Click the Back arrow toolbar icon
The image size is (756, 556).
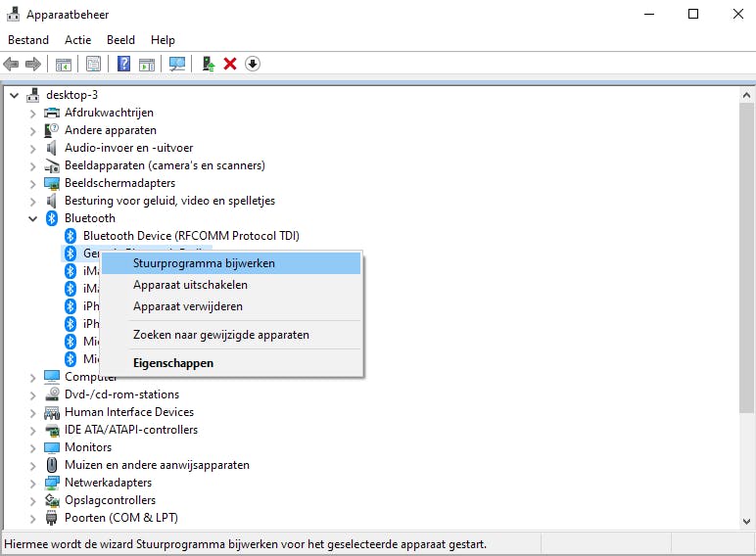[x=11, y=64]
